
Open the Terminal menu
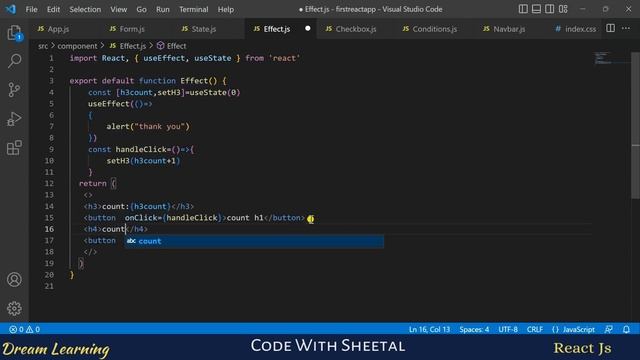point(193,9)
